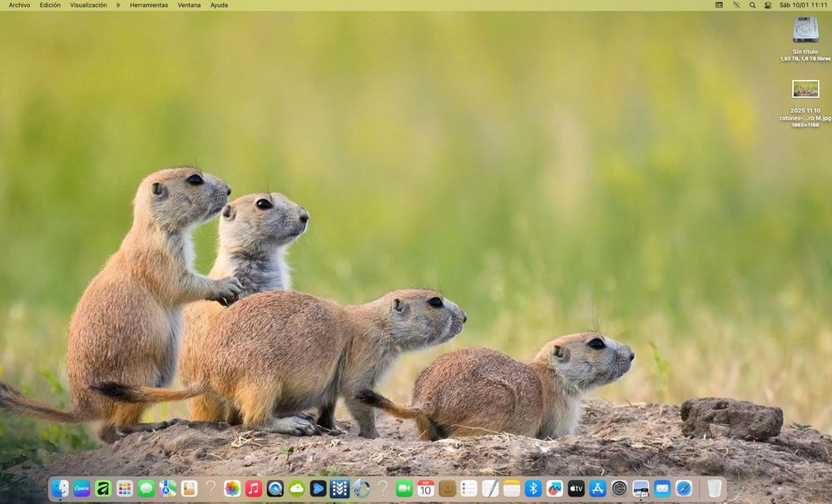
Task: Open the Herramientas menu
Action: [x=149, y=5]
